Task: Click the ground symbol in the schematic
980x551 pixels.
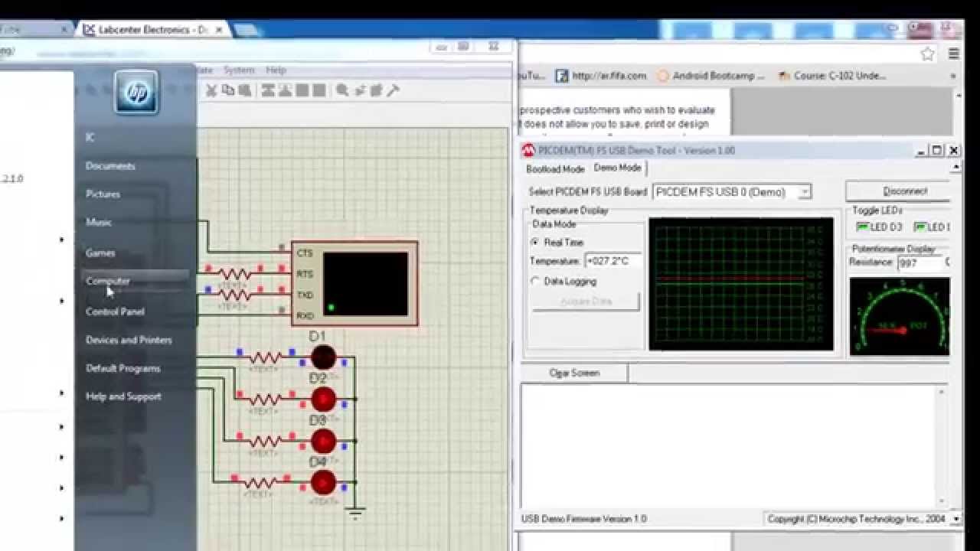Action: coord(354,514)
